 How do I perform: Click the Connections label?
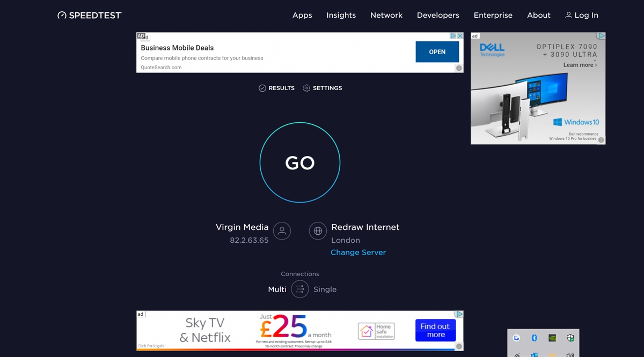pos(300,274)
